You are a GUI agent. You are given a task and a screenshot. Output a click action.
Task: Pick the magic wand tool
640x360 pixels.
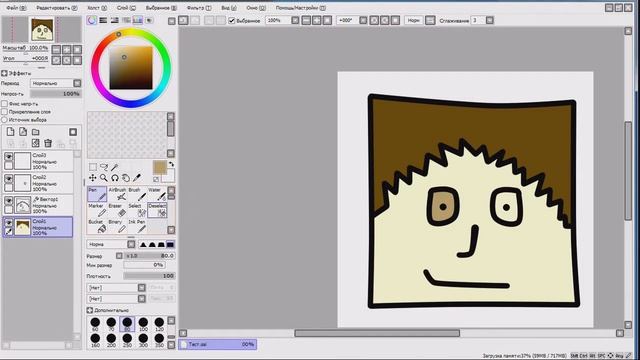(115, 167)
